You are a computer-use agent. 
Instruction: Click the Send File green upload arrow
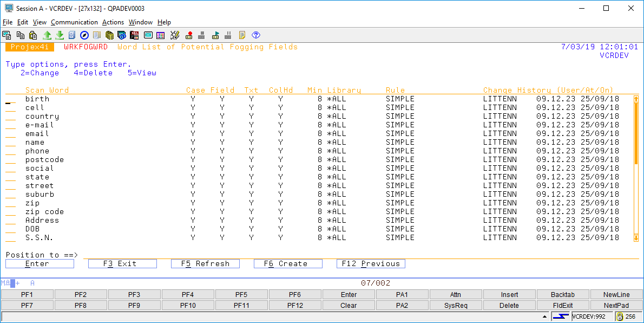[x=47, y=35]
